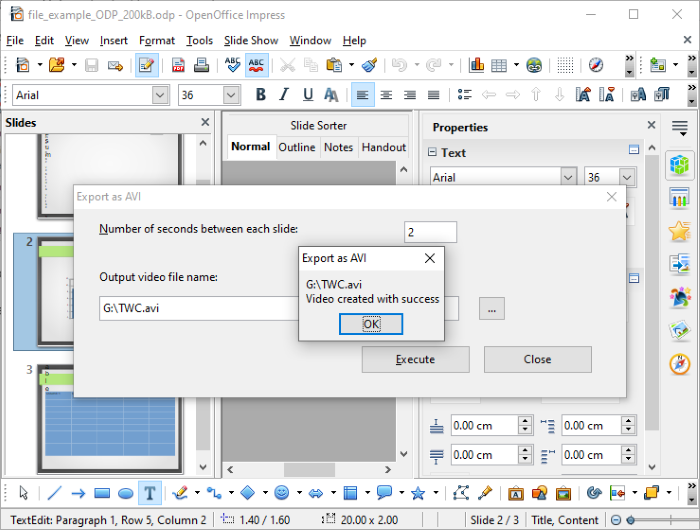700x530 pixels.
Task: Select the Text tool in drawing toolbar
Action: pos(149,492)
